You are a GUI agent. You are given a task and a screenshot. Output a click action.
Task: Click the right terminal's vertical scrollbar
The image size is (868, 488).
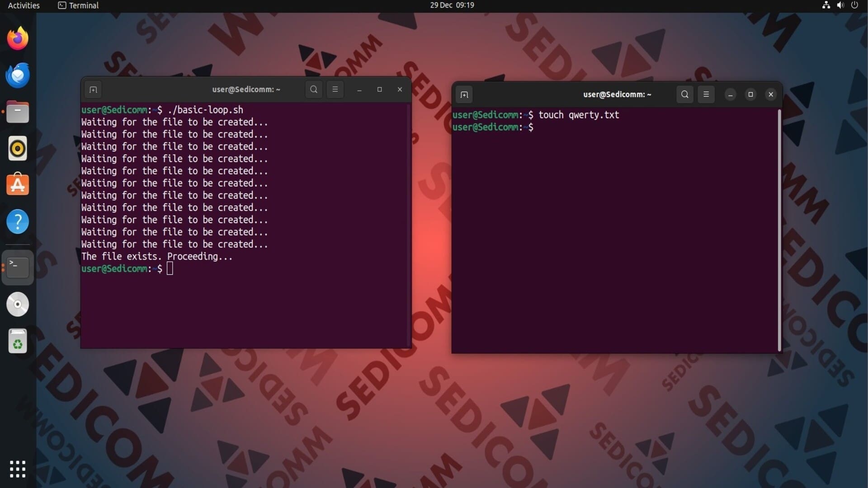(779, 230)
